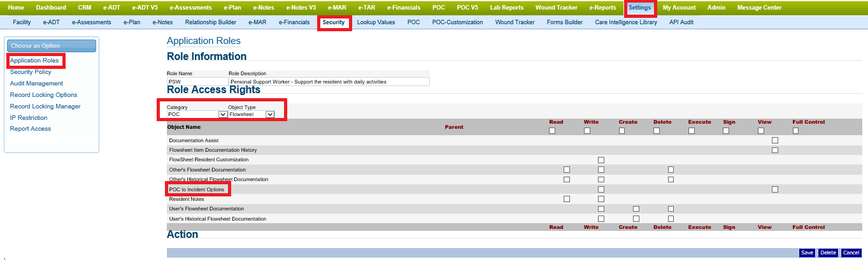Click the Cancel button
Image resolution: width=868 pixels, height=271 pixels.
pyautogui.click(x=851, y=253)
